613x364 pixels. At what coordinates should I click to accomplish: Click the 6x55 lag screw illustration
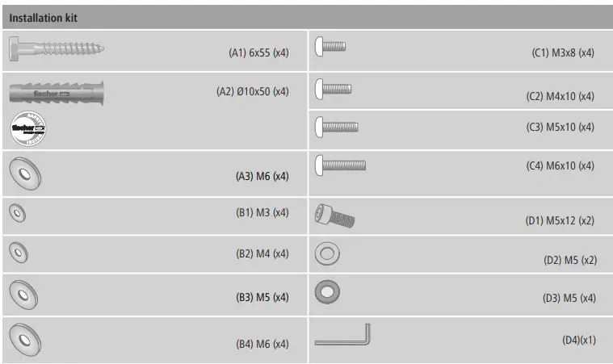[57, 49]
